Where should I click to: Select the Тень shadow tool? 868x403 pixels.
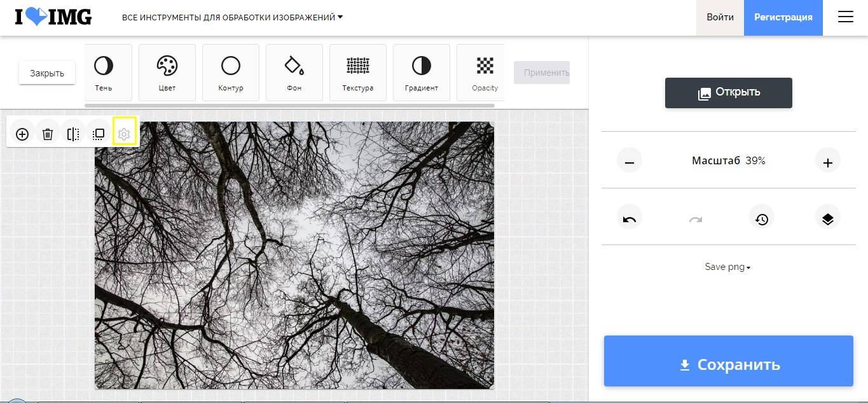pos(104,72)
